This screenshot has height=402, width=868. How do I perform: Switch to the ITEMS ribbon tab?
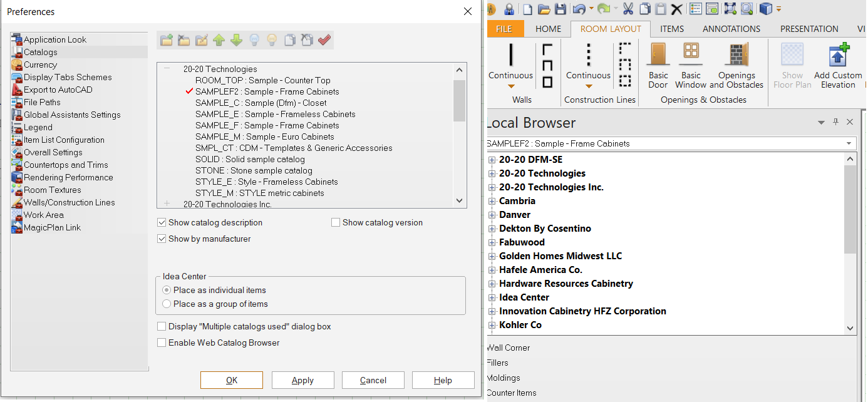pyautogui.click(x=672, y=29)
